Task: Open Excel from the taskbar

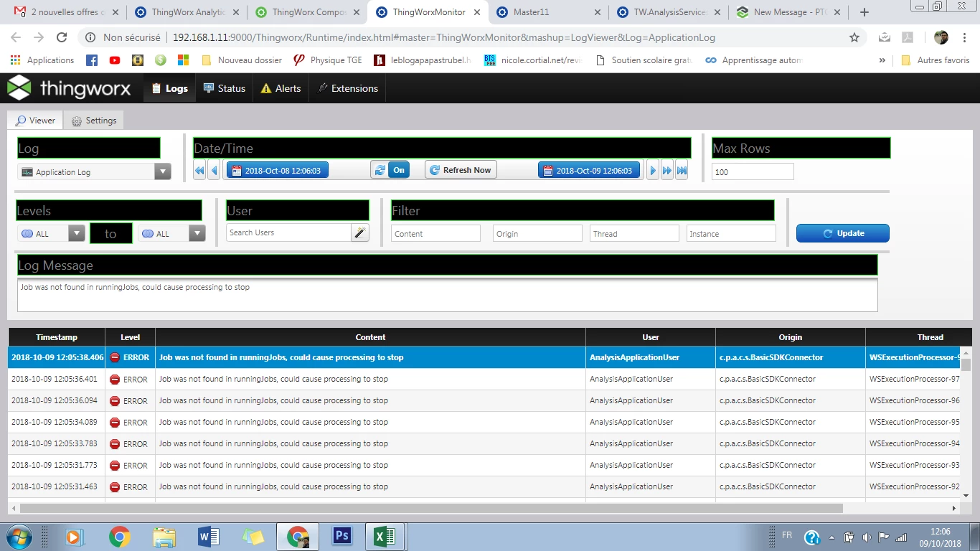Action: pos(384,537)
